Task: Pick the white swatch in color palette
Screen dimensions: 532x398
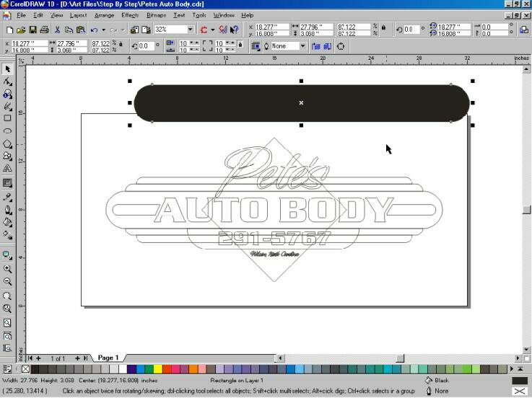Action: click(x=123, y=369)
